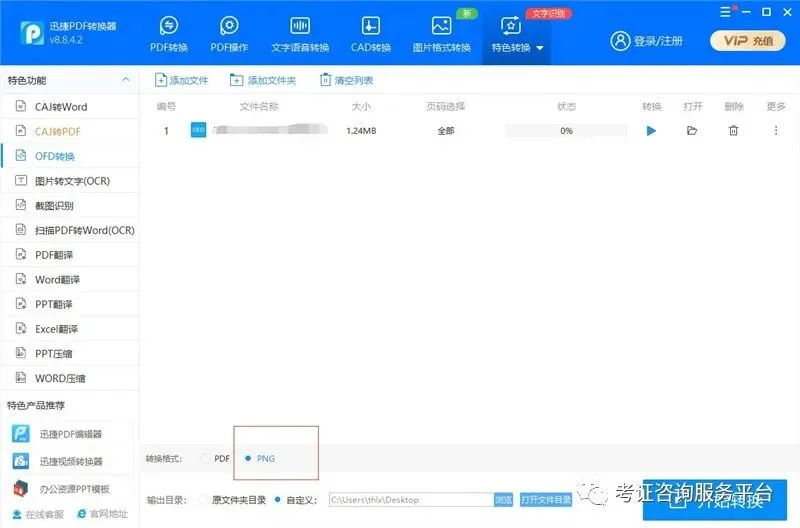Open 办公资源PPT模板 product link
The height and width of the screenshot is (528, 800).
60,489
